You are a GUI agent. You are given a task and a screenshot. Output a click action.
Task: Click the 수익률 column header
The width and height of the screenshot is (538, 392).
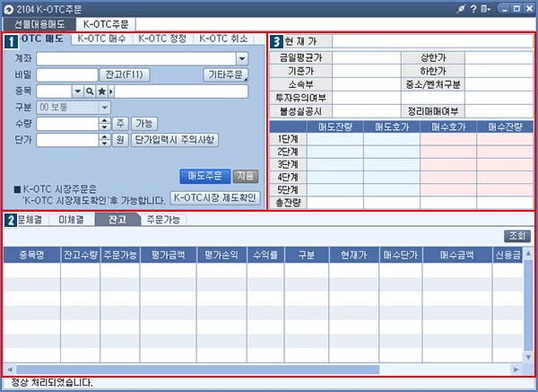(265, 255)
